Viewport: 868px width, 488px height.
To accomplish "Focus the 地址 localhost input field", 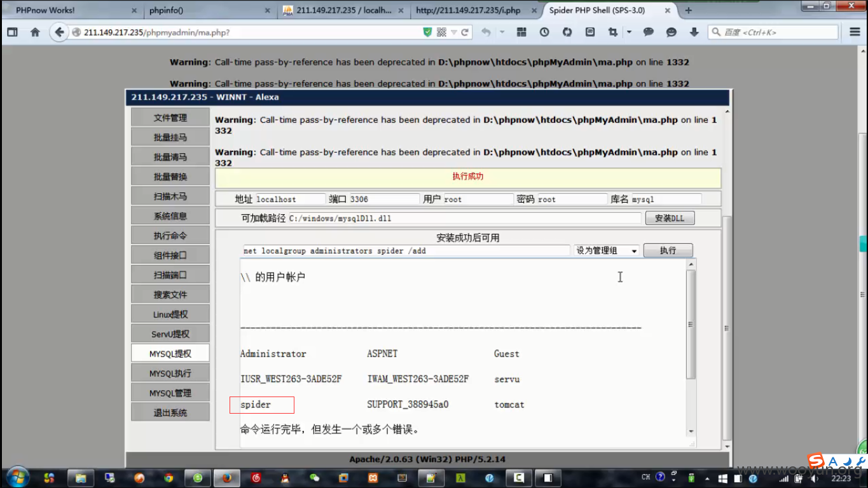I will click(x=290, y=199).
